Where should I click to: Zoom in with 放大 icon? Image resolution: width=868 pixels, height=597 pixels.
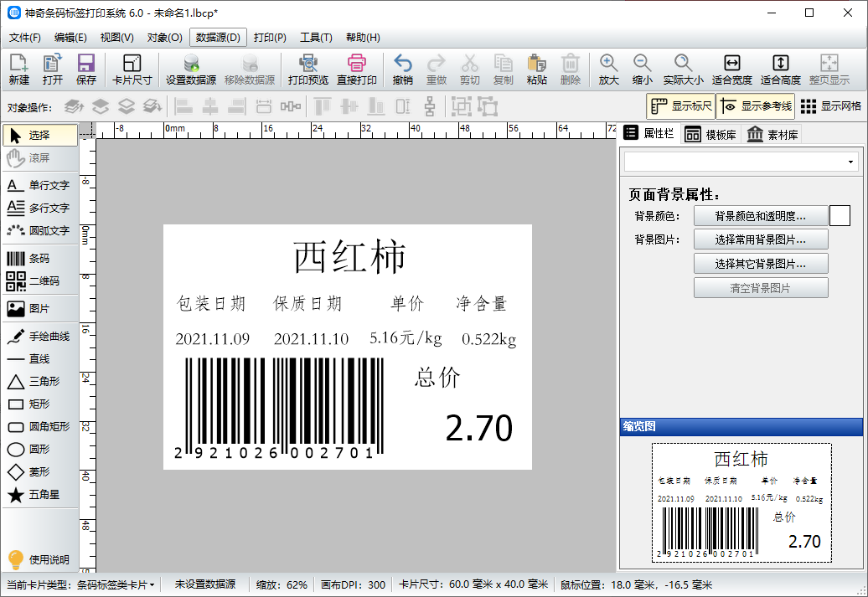pyautogui.click(x=608, y=69)
